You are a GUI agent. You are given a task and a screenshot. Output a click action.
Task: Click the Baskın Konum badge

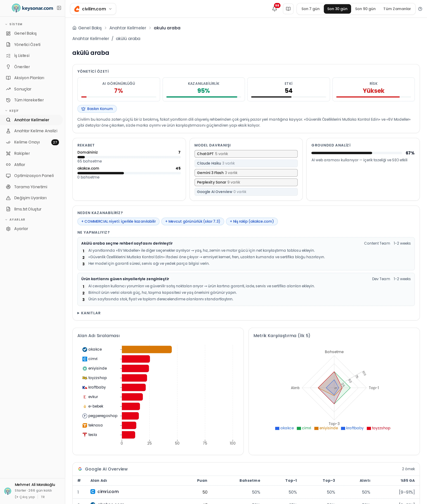coord(97,109)
